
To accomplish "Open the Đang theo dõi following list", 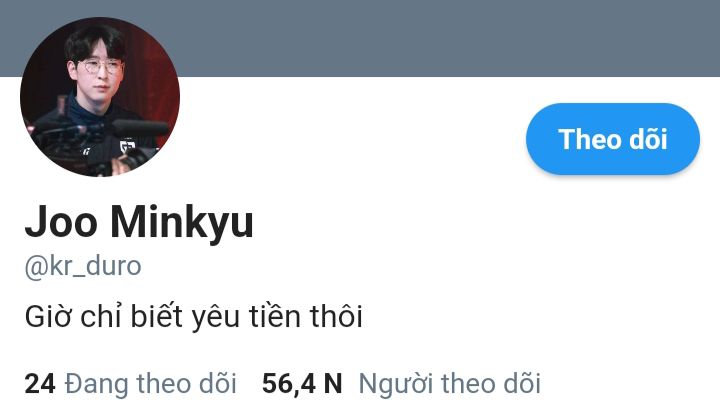I will (150, 383).
